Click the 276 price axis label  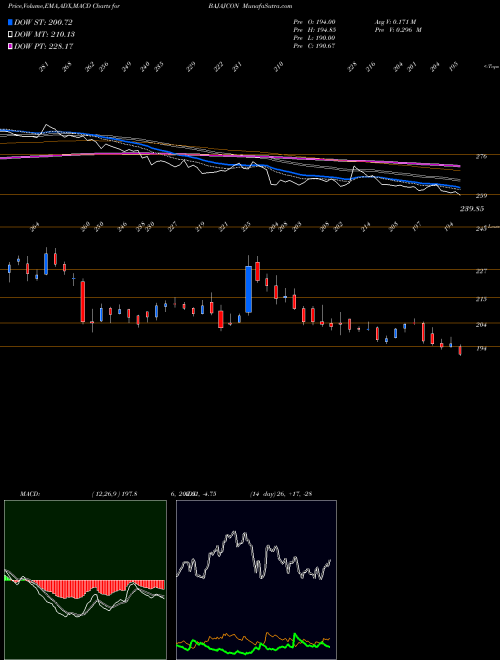coord(481,157)
